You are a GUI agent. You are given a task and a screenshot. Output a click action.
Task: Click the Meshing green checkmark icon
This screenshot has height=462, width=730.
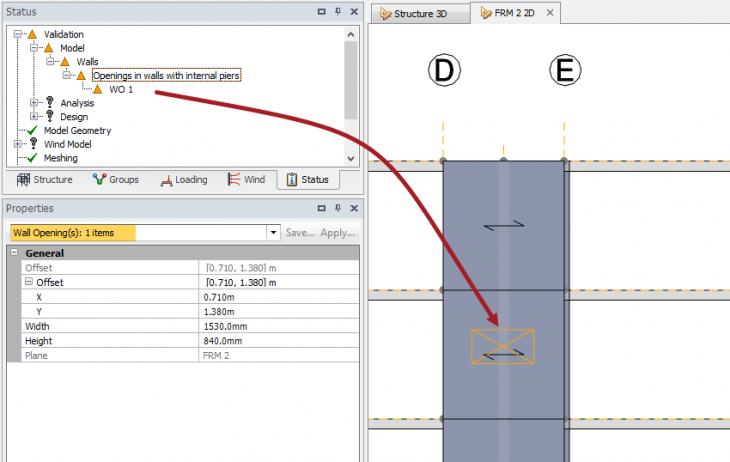pyautogui.click(x=32, y=158)
